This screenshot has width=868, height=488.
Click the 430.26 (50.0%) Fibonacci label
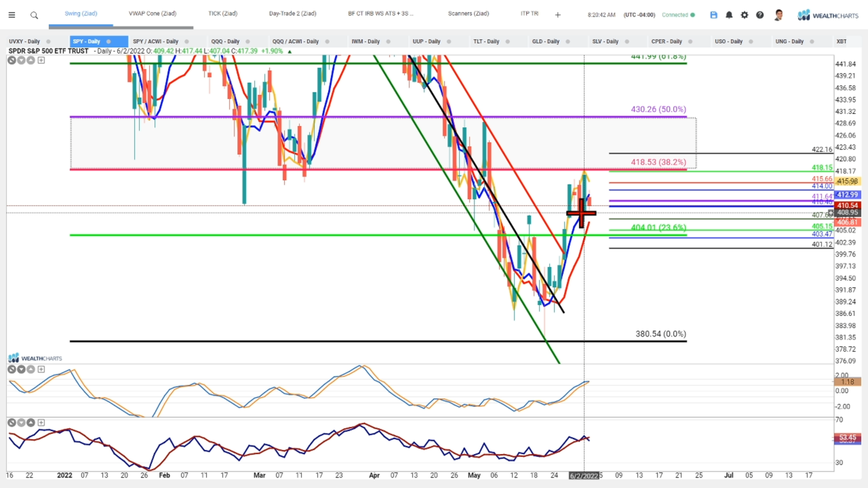click(x=658, y=109)
